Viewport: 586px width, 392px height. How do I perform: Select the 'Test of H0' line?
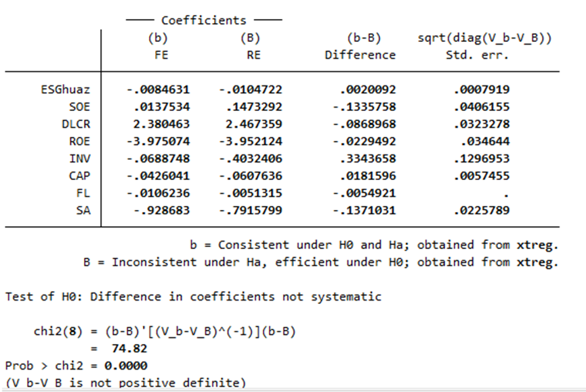tap(193, 297)
